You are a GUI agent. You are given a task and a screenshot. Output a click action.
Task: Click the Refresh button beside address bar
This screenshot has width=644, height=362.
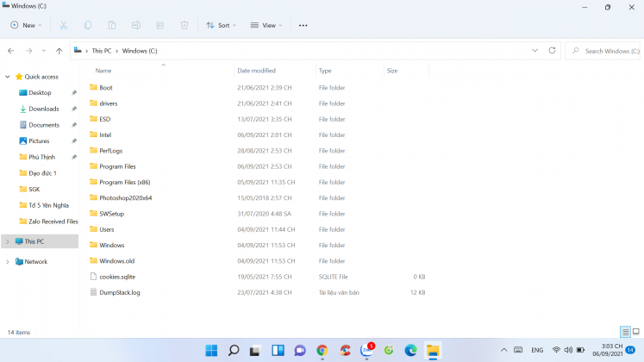[552, 51]
